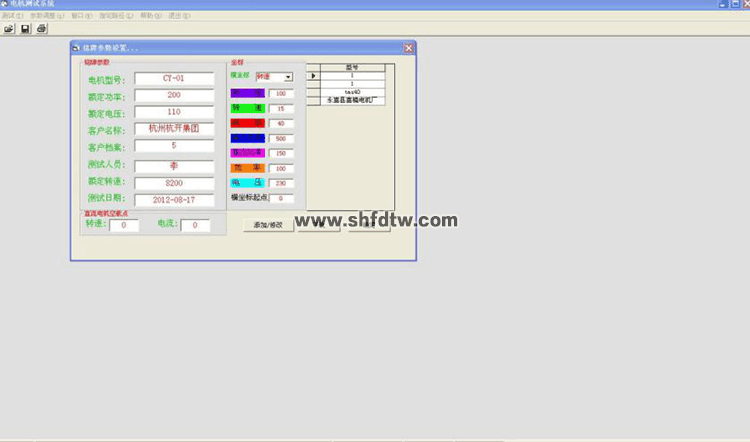Click the green 转速 color swatch
Screen dimensions: 750x442
click(x=247, y=108)
